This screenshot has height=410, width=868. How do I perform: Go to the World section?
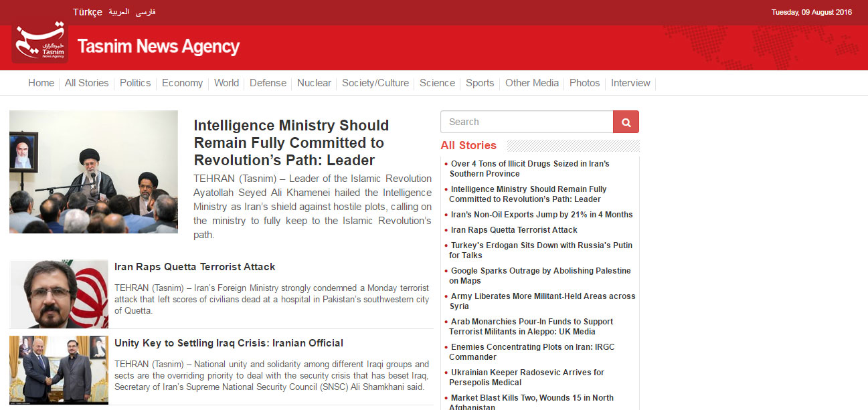pyautogui.click(x=226, y=83)
